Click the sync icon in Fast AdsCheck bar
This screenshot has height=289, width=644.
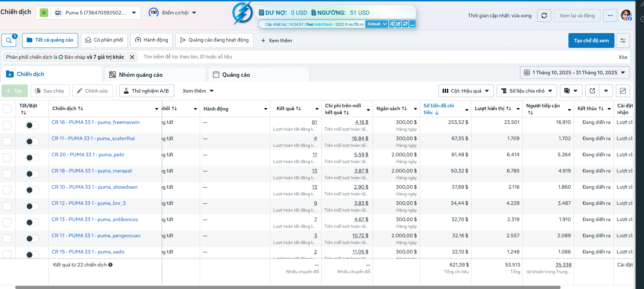405,24
